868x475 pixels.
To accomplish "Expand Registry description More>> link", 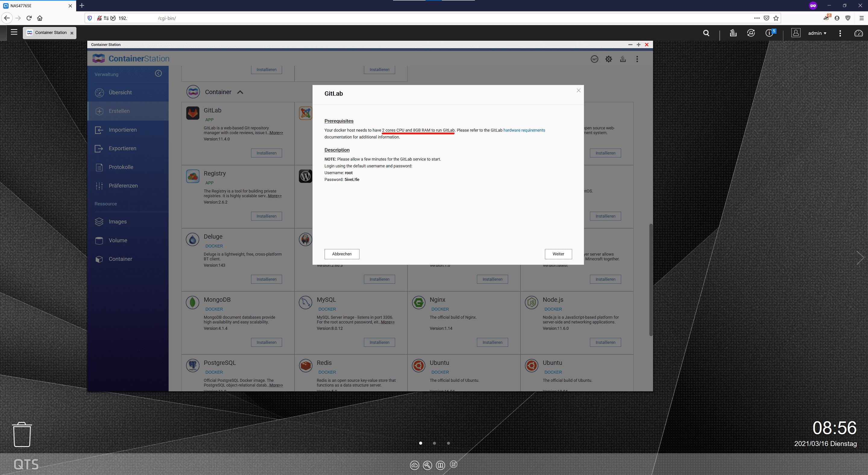I will coord(275,196).
